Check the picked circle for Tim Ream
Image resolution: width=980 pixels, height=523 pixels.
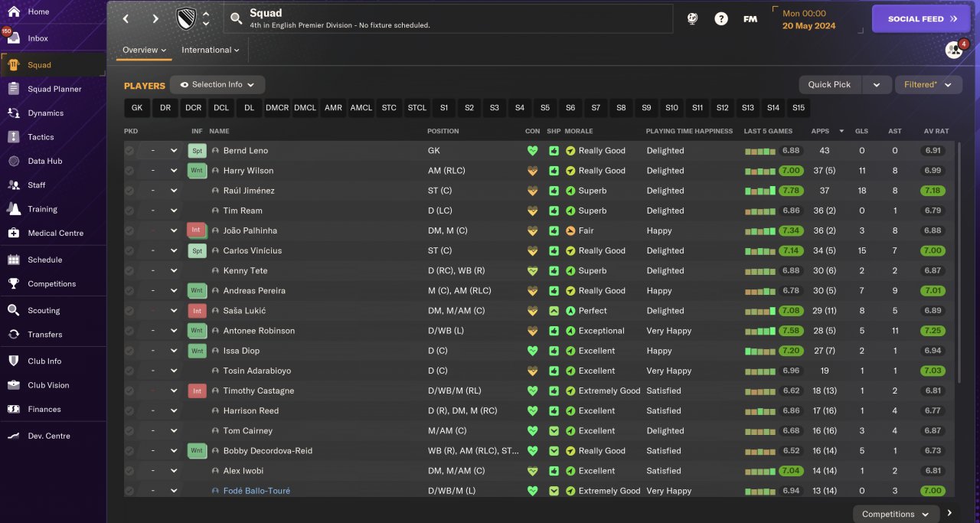(x=129, y=211)
